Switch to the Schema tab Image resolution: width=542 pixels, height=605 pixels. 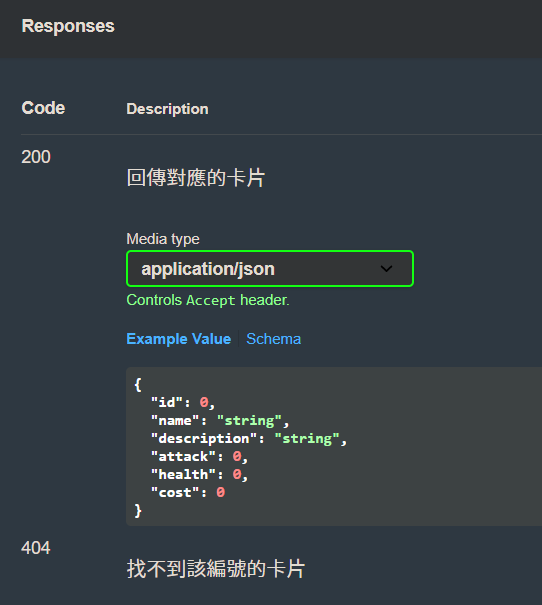tap(274, 339)
